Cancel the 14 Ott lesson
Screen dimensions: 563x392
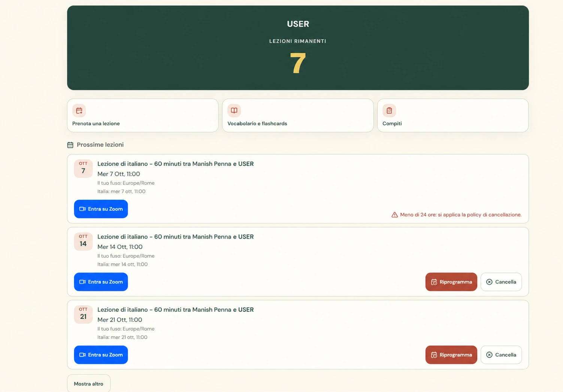point(501,282)
